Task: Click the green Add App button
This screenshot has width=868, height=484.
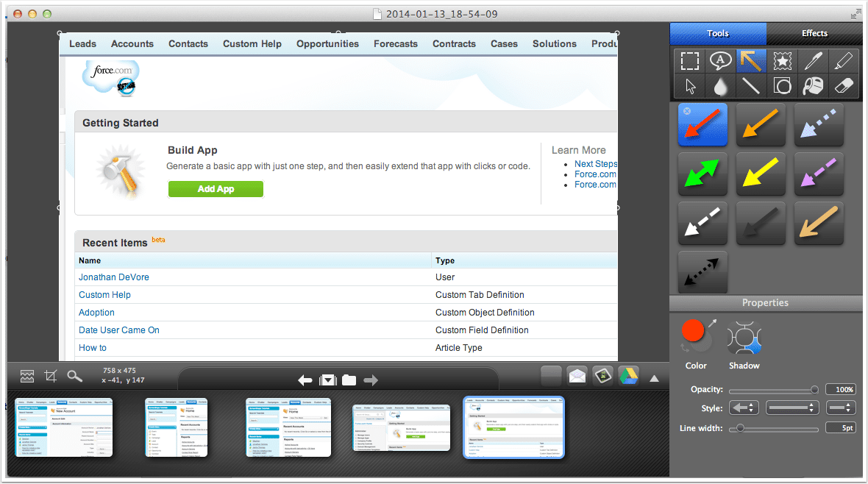Action: click(x=216, y=189)
